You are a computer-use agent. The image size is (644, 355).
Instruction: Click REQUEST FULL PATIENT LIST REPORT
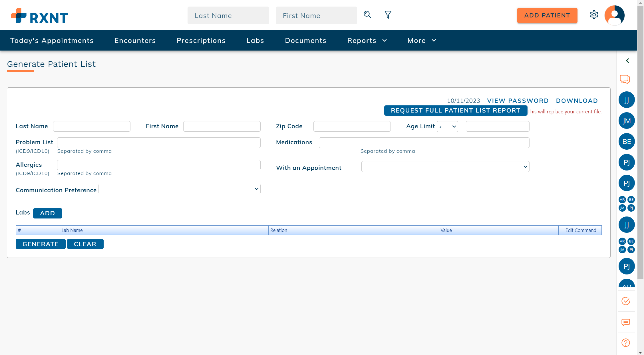(x=455, y=111)
